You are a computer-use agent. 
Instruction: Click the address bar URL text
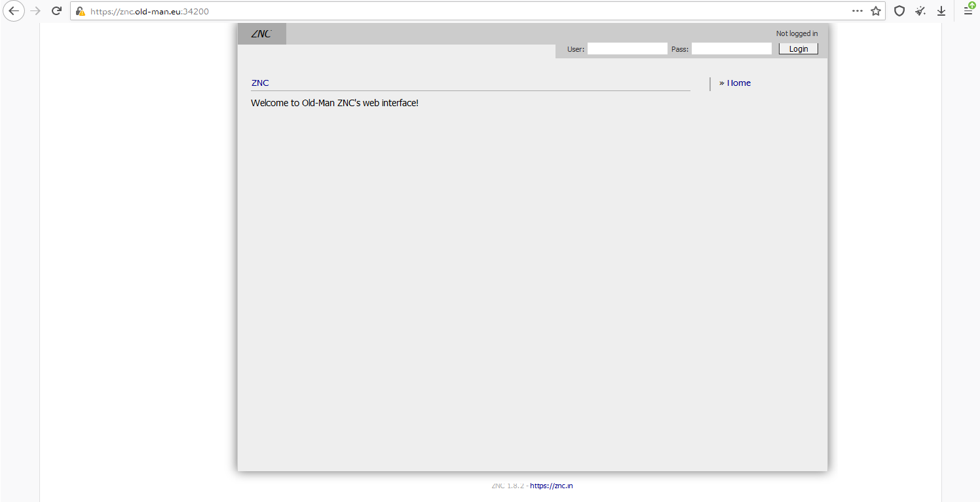click(x=150, y=11)
